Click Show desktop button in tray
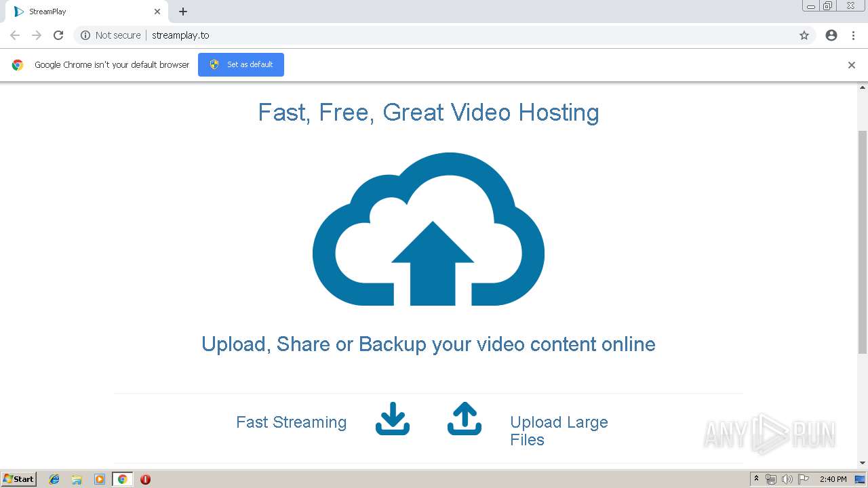 tap(861, 479)
